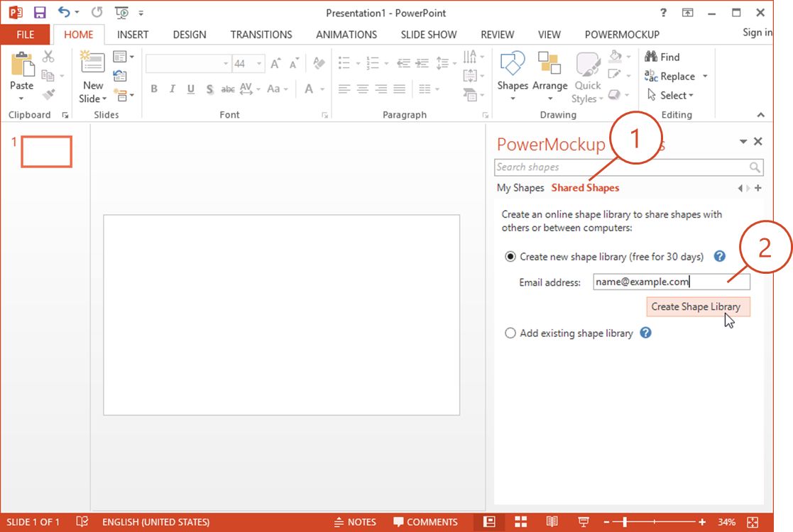793x532 pixels.
Task: Click the Copy icon in Clipboard group
Action: tap(48, 75)
